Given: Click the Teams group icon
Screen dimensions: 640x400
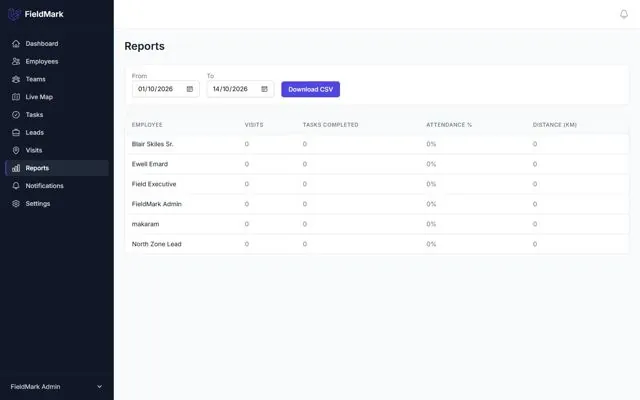Looking at the screenshot, I should 16,79.
